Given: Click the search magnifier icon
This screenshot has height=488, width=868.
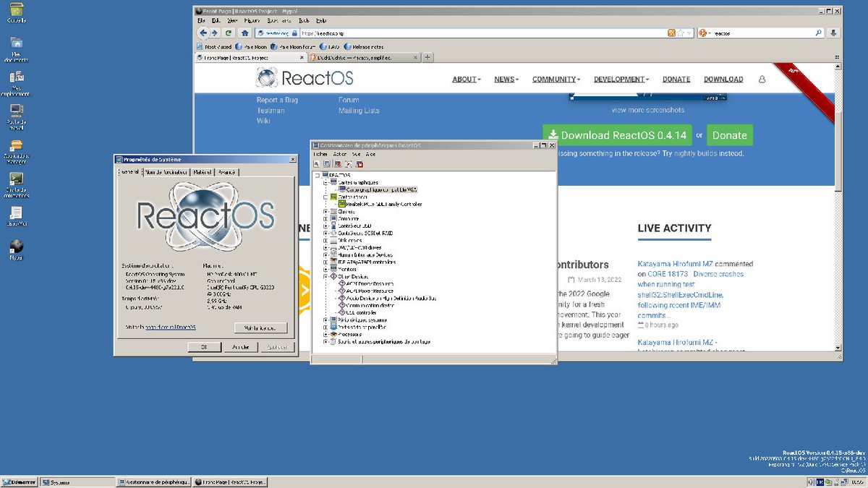Looking at the screenshot, I should pos(819,33).
